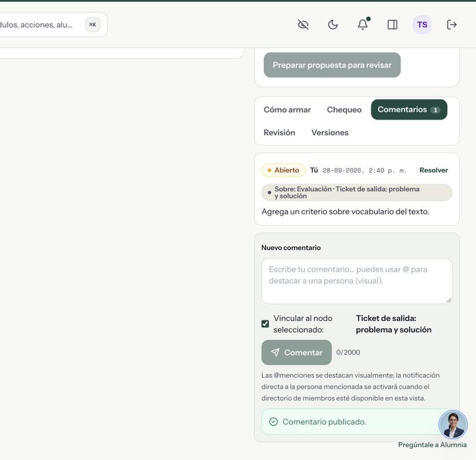The height and width of the screenshot is (460, 476).
Task: Open the Pregúntale a Alumnia assistant avatar
Action: 453,425
